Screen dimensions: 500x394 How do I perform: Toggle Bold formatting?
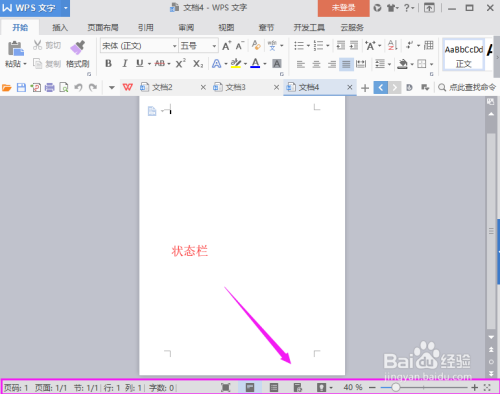pos(108,63)
